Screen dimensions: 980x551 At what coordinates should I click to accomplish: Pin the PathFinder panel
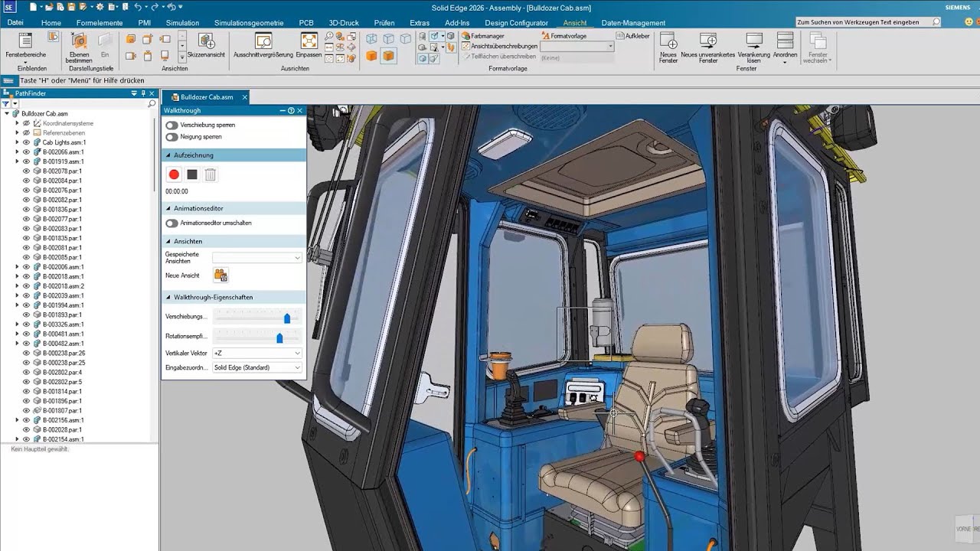pos(142,93)
